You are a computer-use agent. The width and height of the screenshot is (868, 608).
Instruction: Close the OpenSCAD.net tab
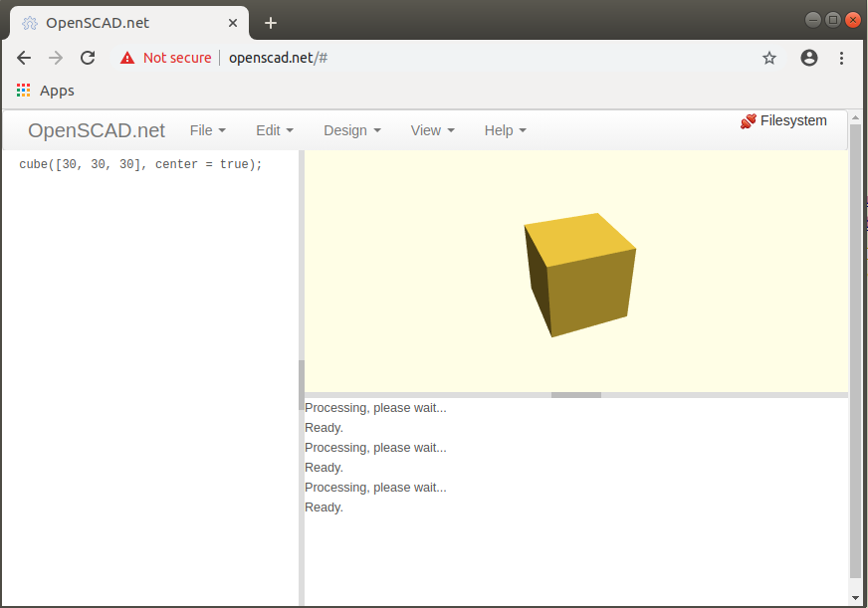[x=233, y=23]
